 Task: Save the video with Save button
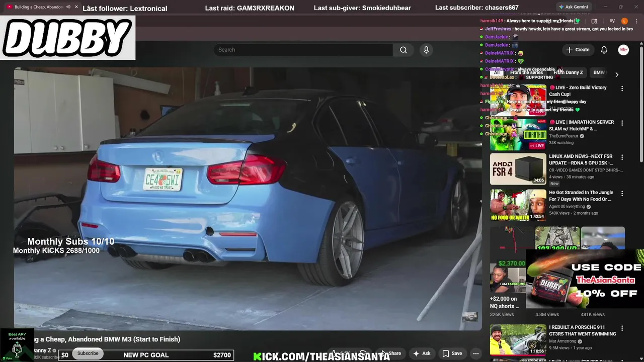pos(452,353)
